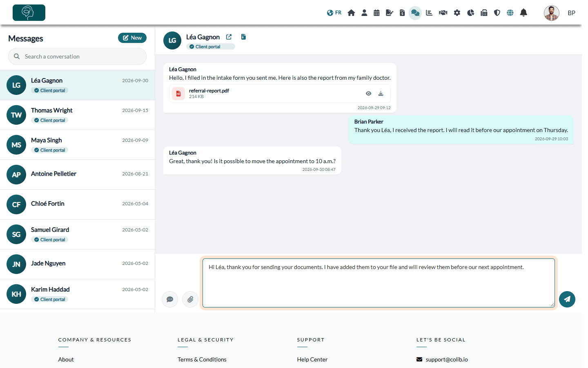
Task: Open notifications bell
Action: (523, 13)
